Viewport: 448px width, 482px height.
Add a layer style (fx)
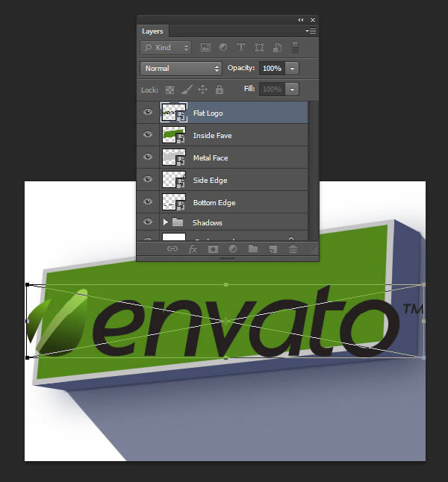pyautogui.click(x=193, y=248)
